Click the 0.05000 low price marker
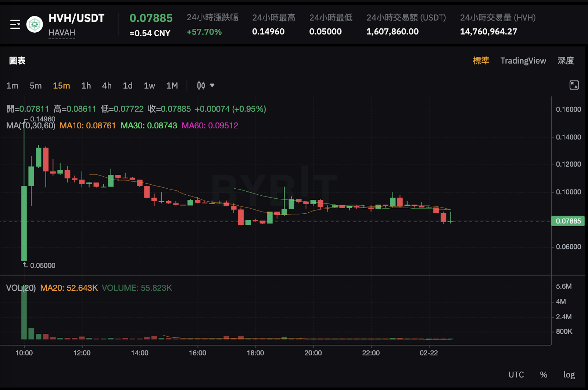The width and height of the screenshot is (588, 390). tap(43, 265)
